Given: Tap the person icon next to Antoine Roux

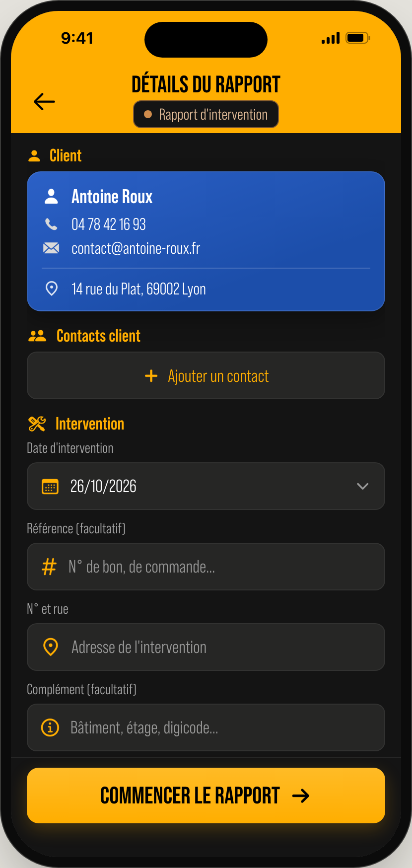Looking at the screenshot, I should click(x=51, y=196).
